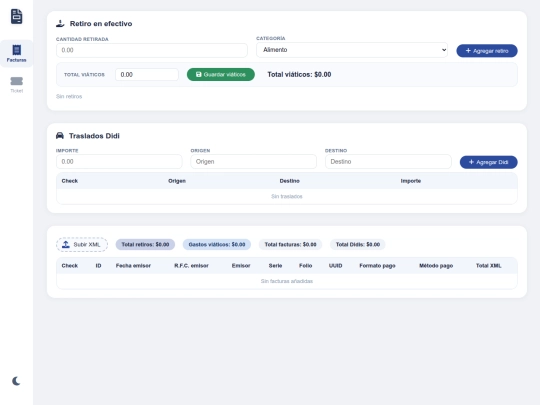Click the Total Didis badge

coord(358,245)
